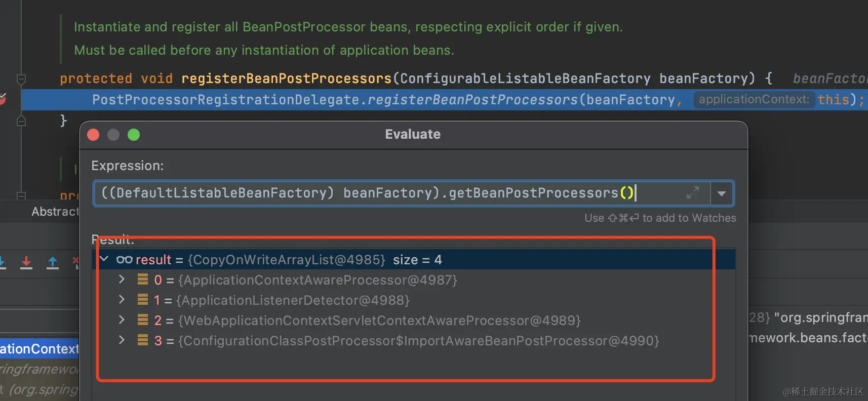
Task: Select the highlighted ationContext stack frame
Action: [x=40, y=348]
